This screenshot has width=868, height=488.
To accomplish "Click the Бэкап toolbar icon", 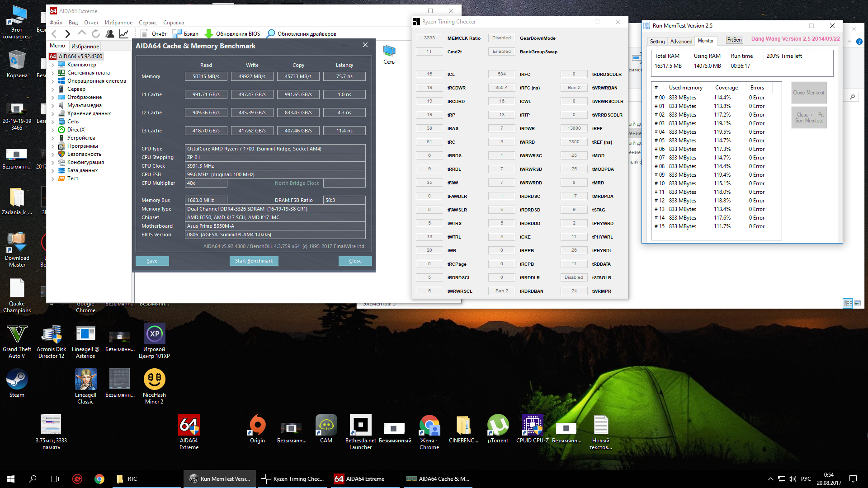I will pyautogui.click(x=177, y=34).
